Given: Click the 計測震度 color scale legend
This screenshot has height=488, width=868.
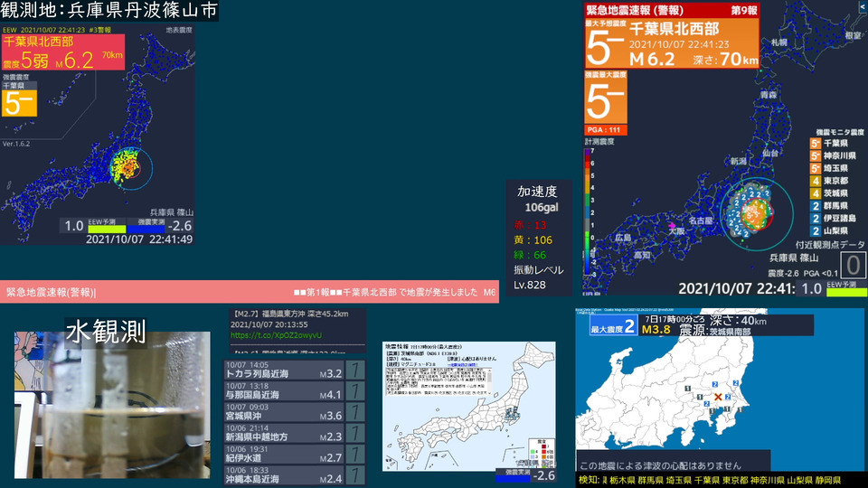Looking at the screenshot, I should coord(588,212).
